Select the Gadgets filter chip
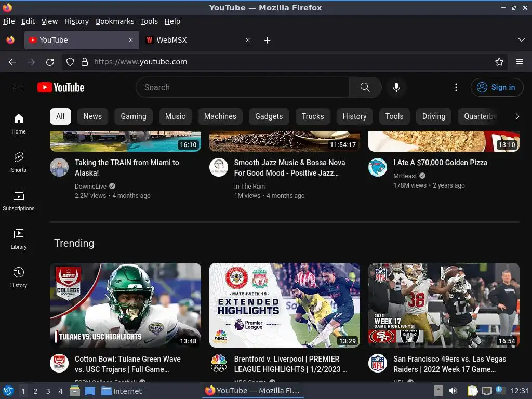 click(269, 116)
